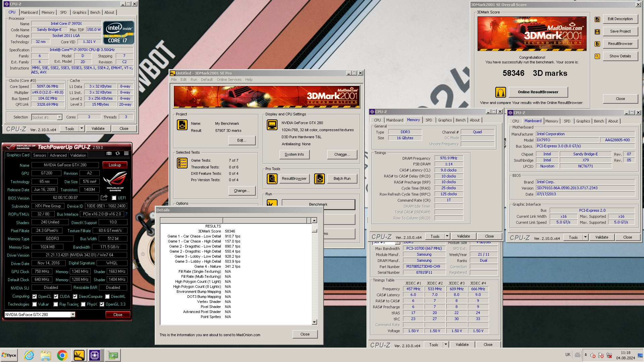Switch to the Sensors tab in GPU-Z
The width and height of the screenshot is (644, 362).
tap(40, 155)
